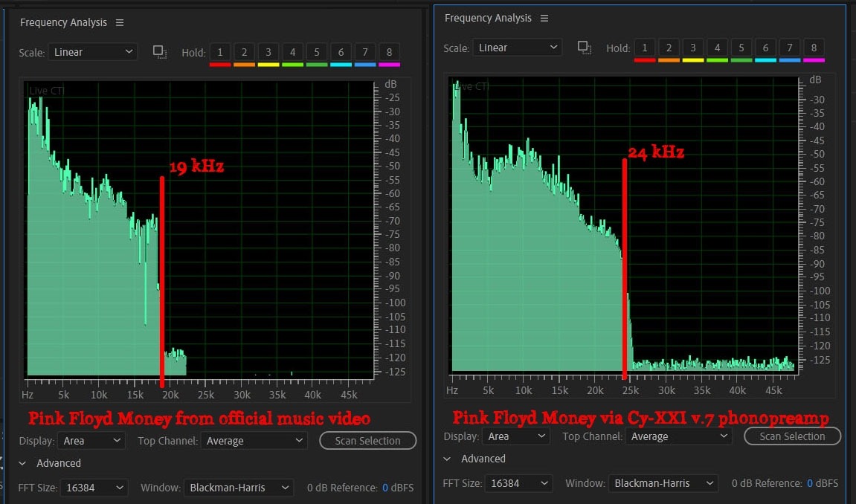Click the copy-graph icon in right panel
The height and width of the screenshot is (504, 856).
point(584,48)
